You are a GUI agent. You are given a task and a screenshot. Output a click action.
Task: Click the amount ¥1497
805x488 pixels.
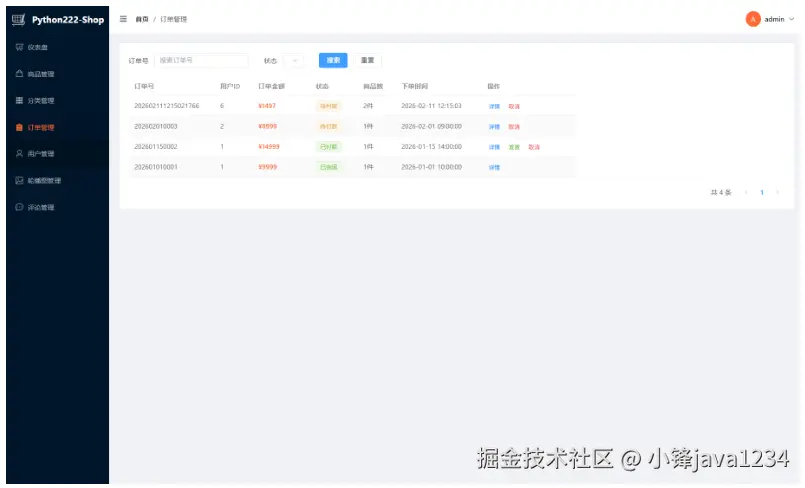pyautogui.click(x=267, y=106)
